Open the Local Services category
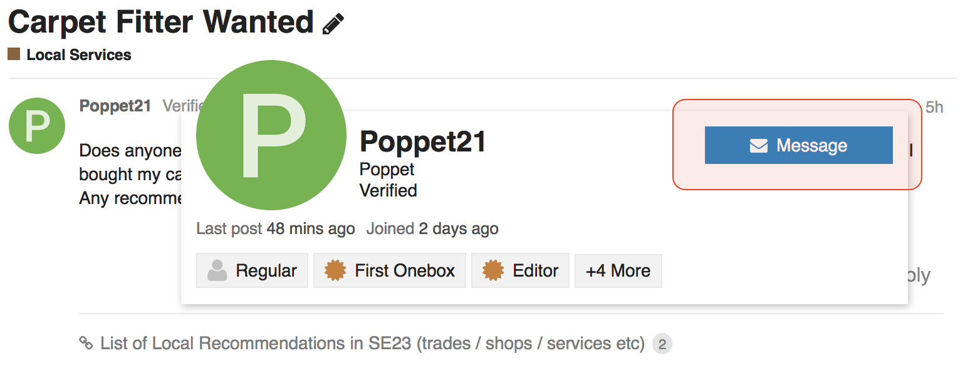Image resolution: width=980 pixels, height=368 pixels. tap(79, 55)
